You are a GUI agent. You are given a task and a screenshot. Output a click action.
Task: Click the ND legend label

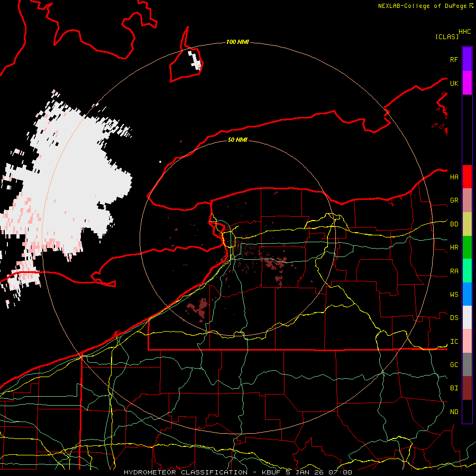coord(454,412)
